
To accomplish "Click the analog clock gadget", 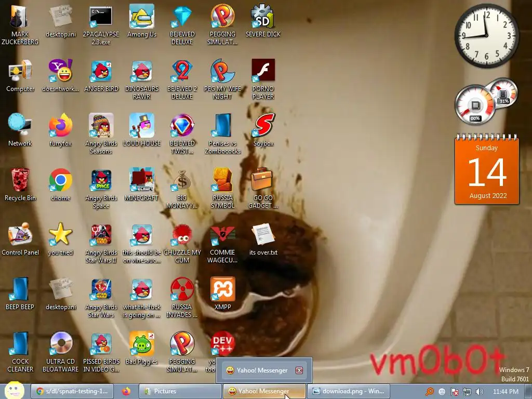I will [486, 35].
